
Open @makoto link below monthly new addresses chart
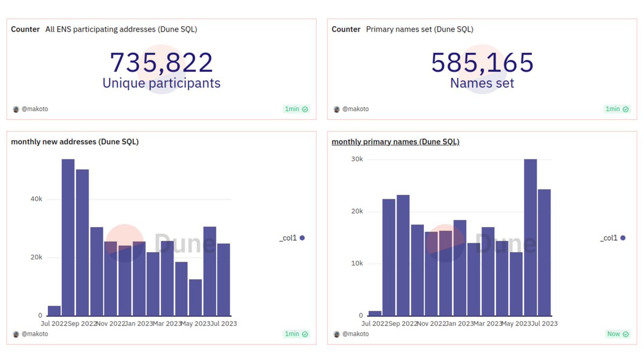(x=34, y=334)
